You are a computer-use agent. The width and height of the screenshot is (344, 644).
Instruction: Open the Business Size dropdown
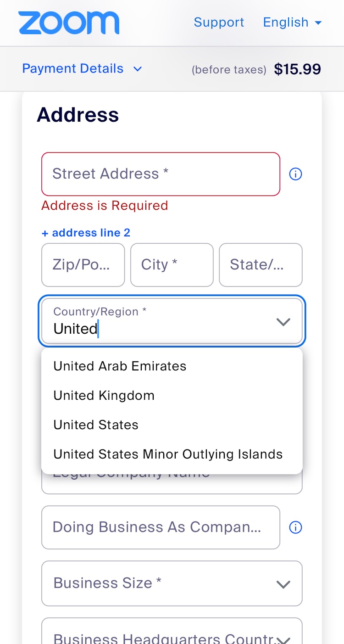[x=172, y=583]
